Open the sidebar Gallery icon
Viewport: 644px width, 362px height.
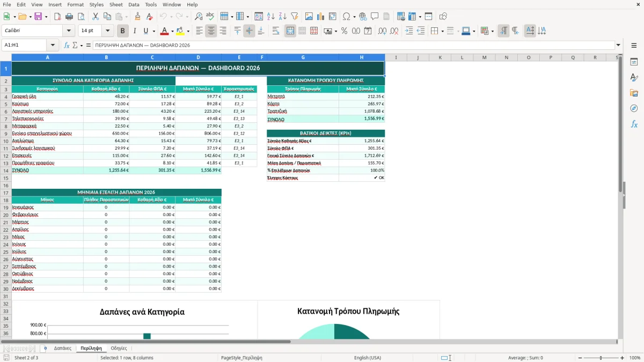tap(634, 93)
